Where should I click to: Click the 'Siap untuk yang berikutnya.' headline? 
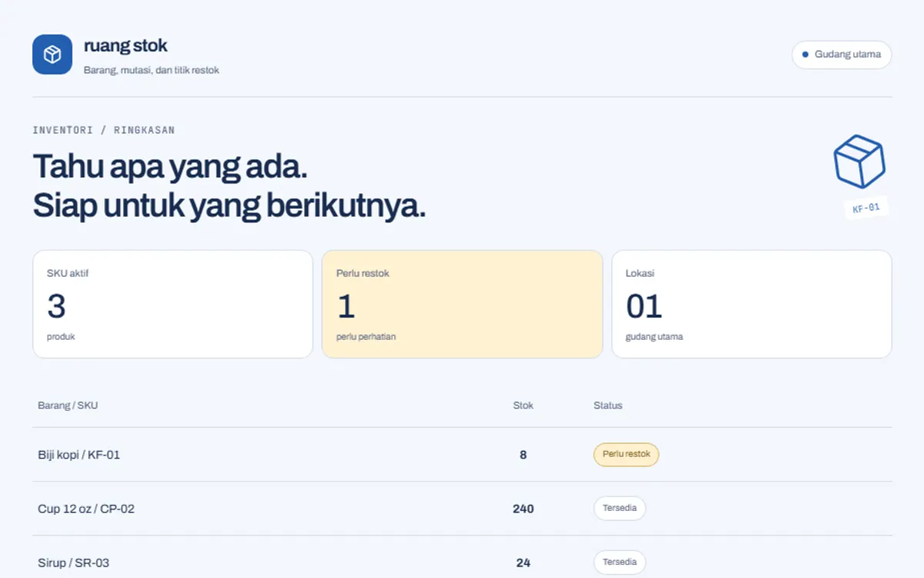(x=229, y=206)
